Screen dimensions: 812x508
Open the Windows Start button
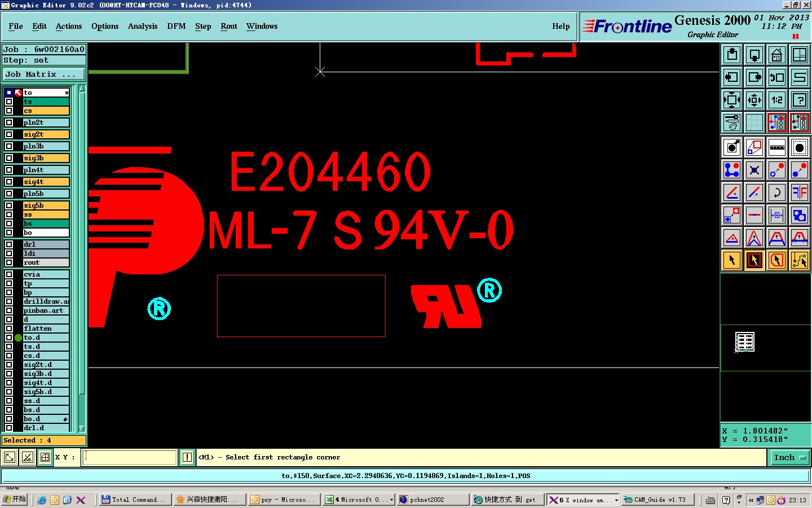pyautogui.click(x=14, y=500)
